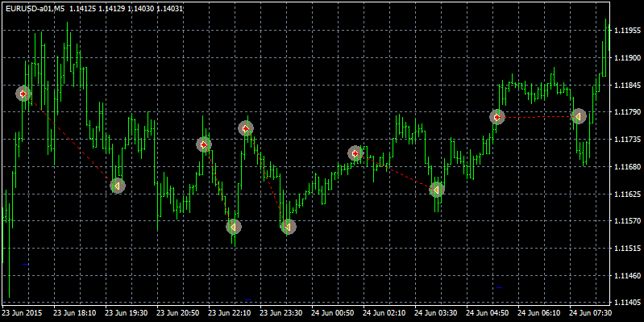Click the 1.14030 low value in the header
Image resolution: width=644 pixels, height=322 pixels.
[141, 8]
